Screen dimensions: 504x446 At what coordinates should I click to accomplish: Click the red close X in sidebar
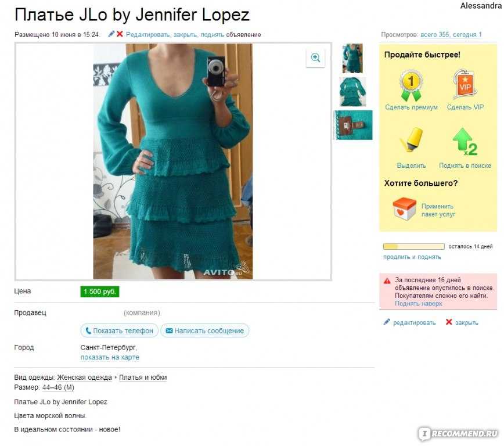pos(449,322)
